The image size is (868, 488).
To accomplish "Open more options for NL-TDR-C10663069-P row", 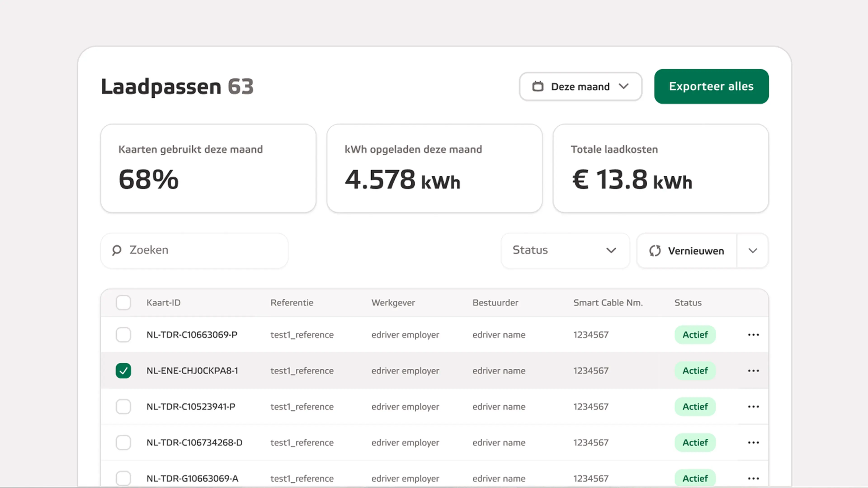I will click(753, 335).
